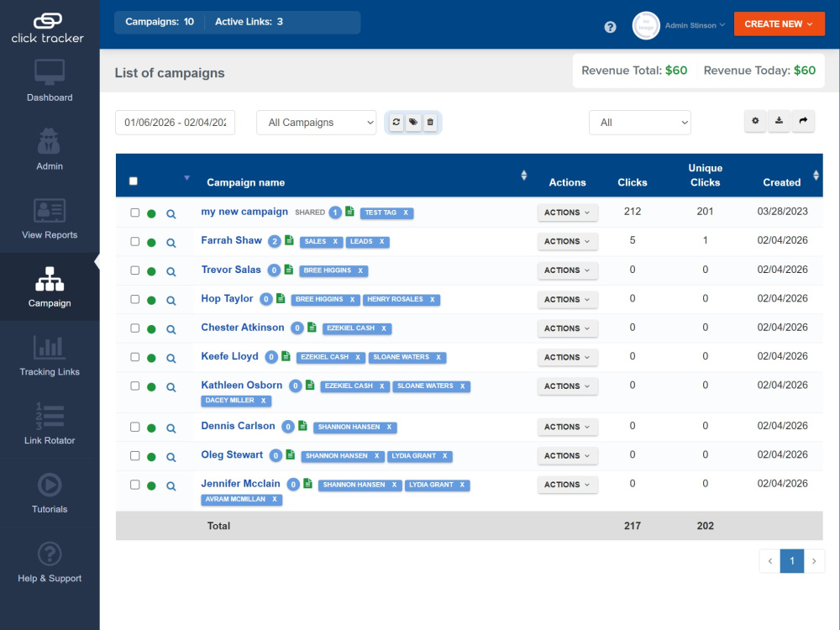This screenshot has height=630, width=840.
Task: Click the magnifier icon for Hop Taylor
Action: 171,301
